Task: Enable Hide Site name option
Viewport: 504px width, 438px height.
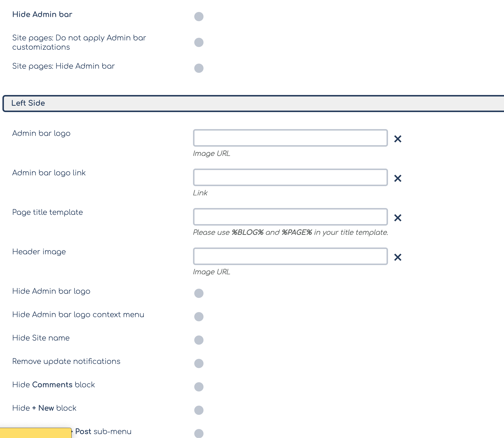Action: point(199,340)
